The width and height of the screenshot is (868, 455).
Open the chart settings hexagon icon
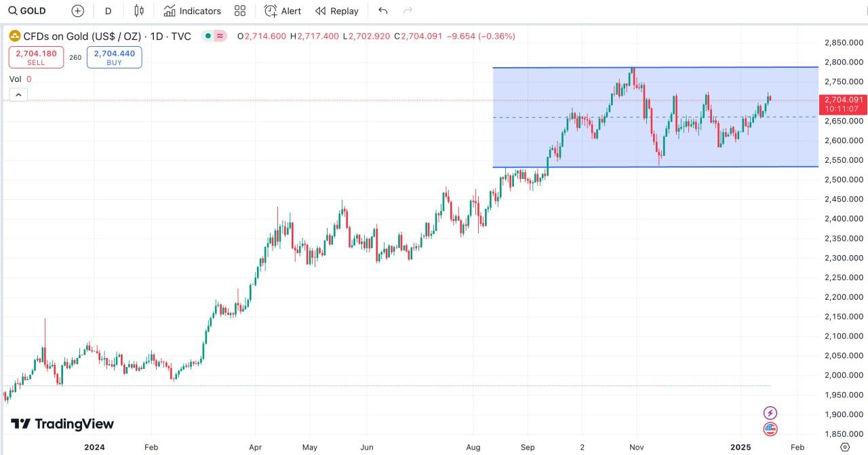[844, 447]
